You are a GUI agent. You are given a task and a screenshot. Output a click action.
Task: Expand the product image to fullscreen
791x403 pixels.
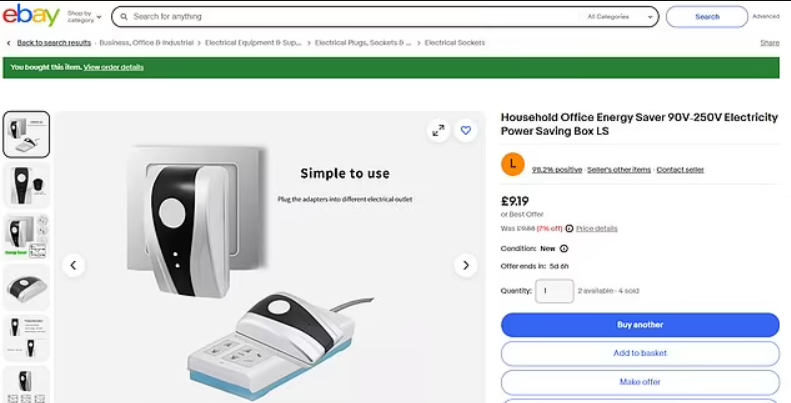(438, 131)
